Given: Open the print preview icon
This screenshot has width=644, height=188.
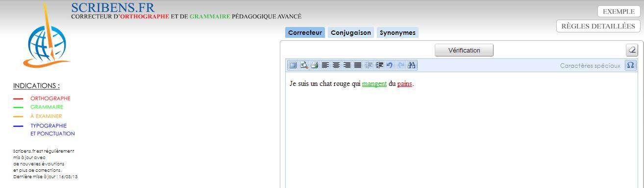Looking at the screenshot, I should pyautogui.click(x=304, y=65).
